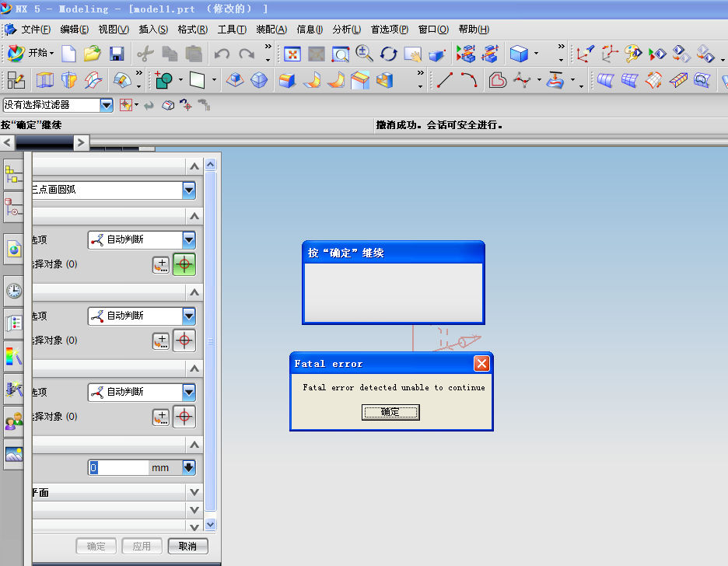Click the Extrude feature icon

tap(45, 80)
